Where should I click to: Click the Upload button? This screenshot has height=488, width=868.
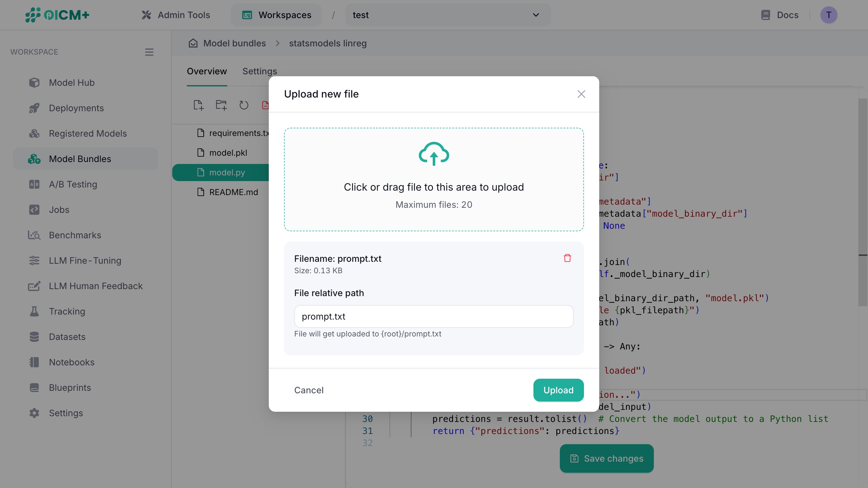point(558,390)
